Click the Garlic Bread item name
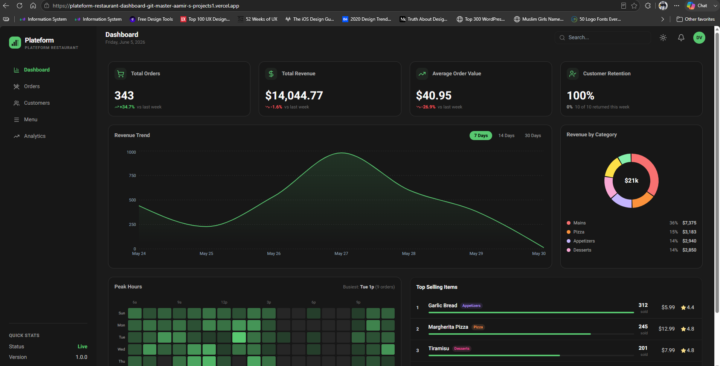The image size is (720, 366). tap(443, 305)
